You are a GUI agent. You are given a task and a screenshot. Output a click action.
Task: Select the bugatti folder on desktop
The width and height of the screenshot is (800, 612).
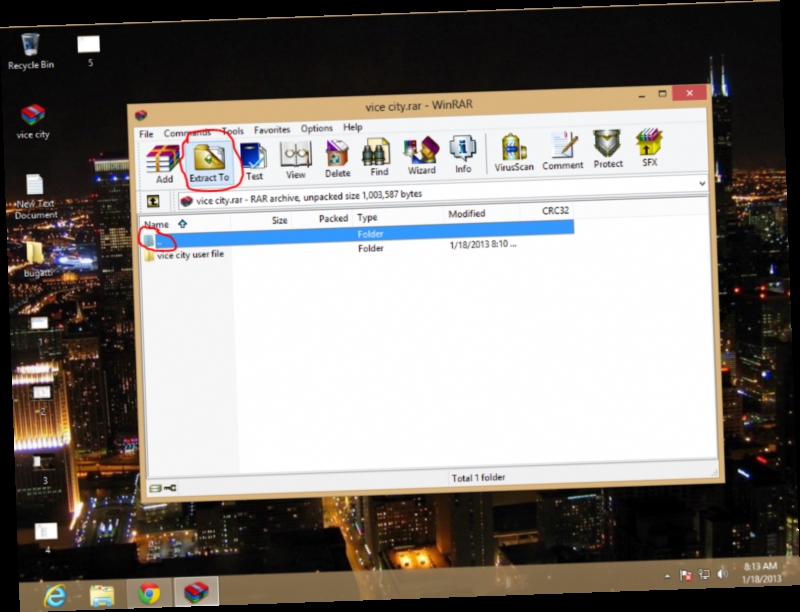(x=36, y=259)
